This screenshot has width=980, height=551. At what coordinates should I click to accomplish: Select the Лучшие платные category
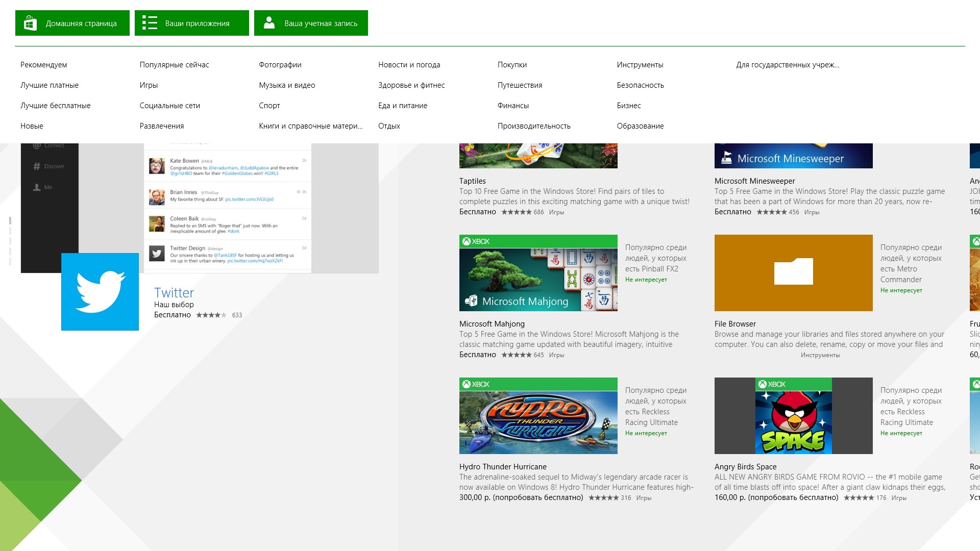pos(50,85)
